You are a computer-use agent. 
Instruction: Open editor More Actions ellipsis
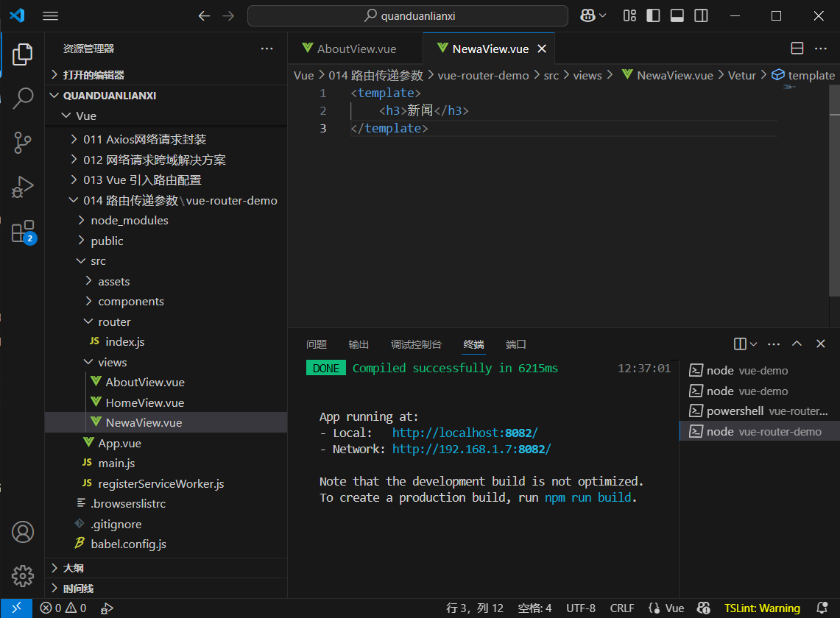[x=821, y=49]
